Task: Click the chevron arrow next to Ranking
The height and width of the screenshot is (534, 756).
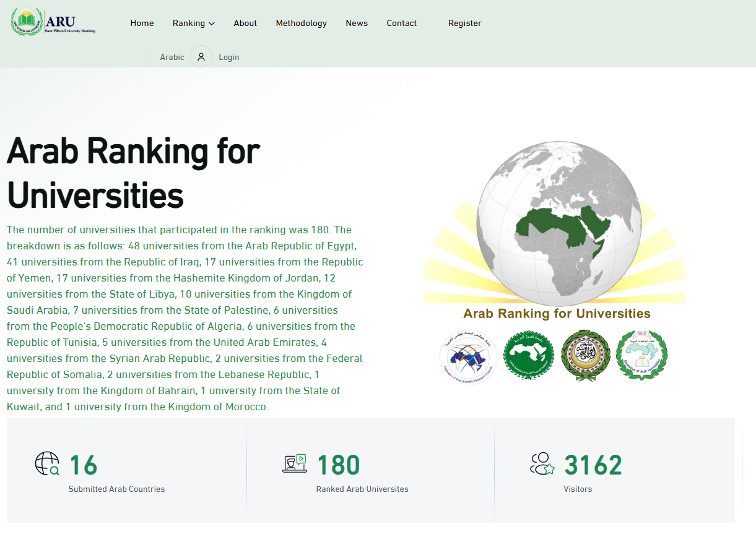Action: coord(212,24)
